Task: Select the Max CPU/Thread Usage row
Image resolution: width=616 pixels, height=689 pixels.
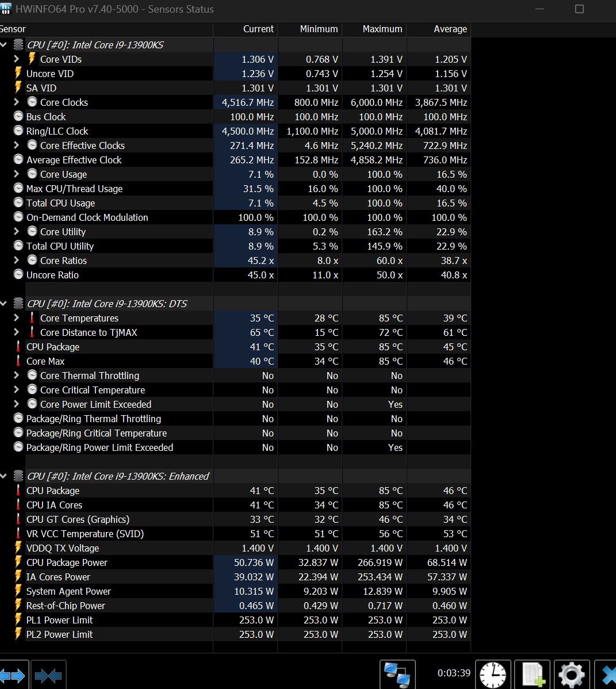Action: (235, 189)
